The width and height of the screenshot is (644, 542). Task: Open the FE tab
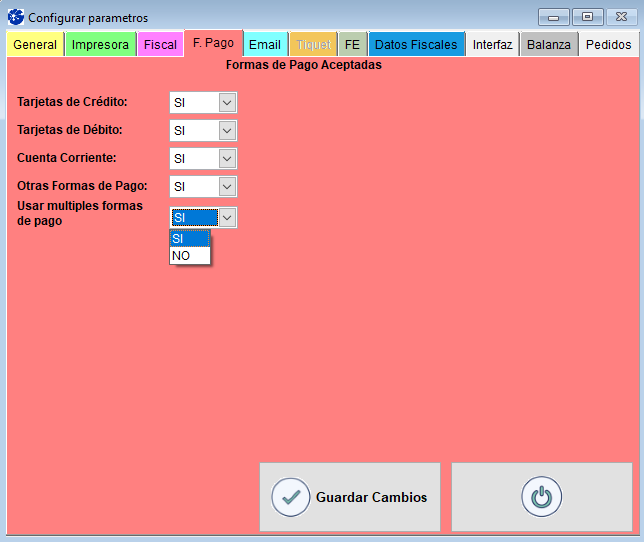click(x=352, y=45)
